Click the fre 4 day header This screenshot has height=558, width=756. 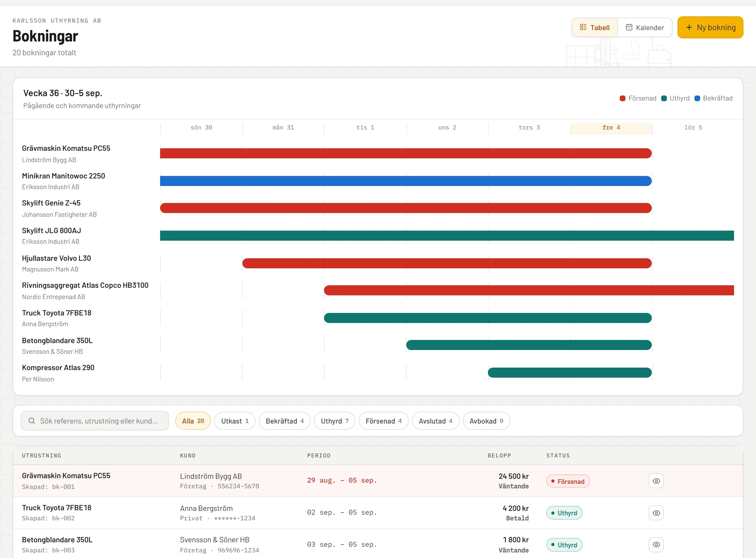[x=611, y=128]
